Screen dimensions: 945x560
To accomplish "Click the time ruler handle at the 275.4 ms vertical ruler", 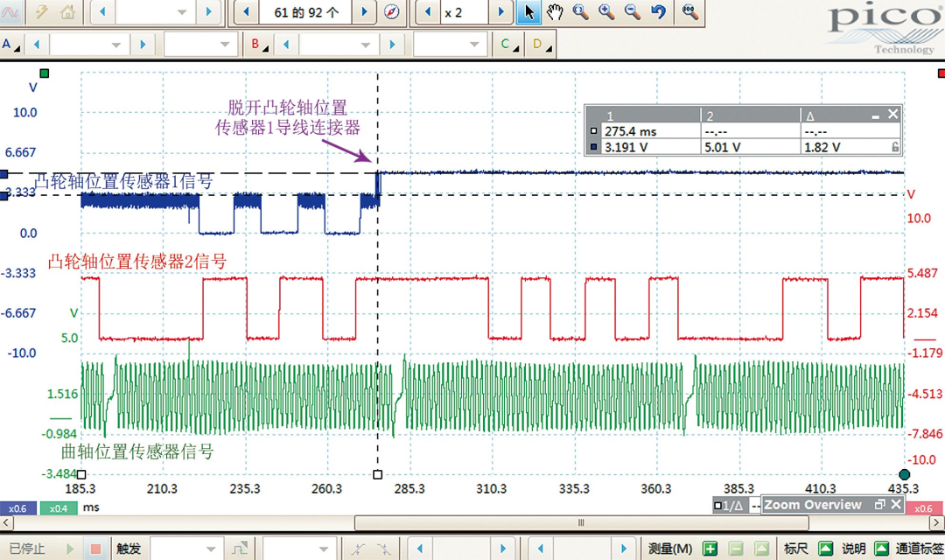I will tap(378, 474).
